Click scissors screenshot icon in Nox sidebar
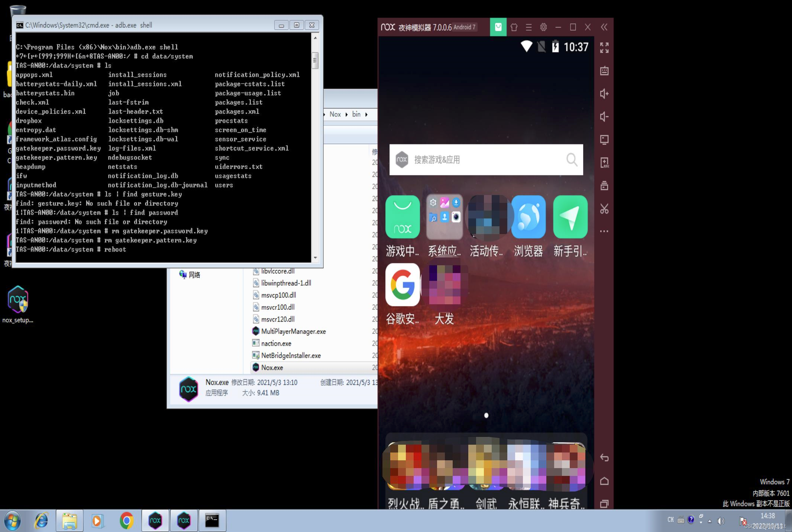This screenshot has height=532, width=792. click(x=604, y=209)
